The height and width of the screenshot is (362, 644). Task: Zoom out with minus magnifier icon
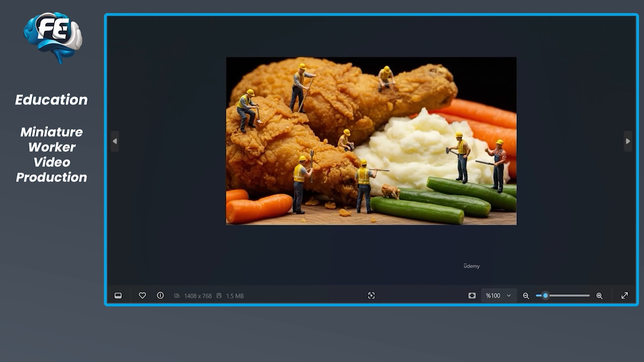point(526,296)
